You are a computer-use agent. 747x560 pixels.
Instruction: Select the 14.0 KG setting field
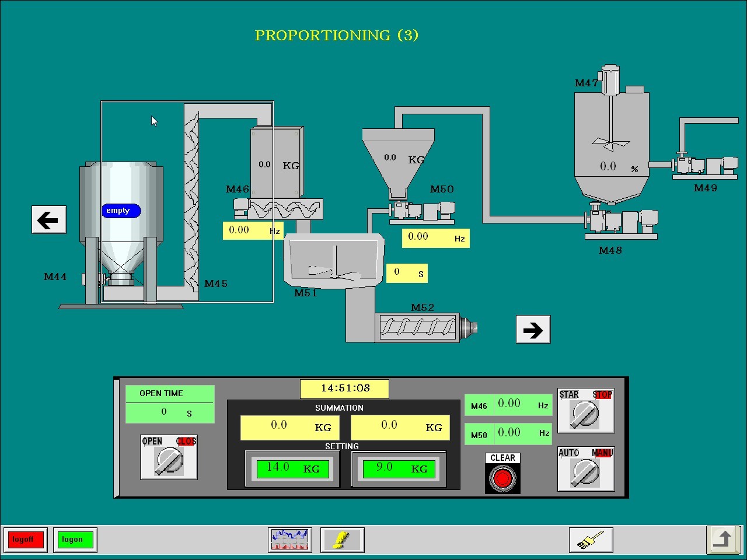tap(292, 469)
